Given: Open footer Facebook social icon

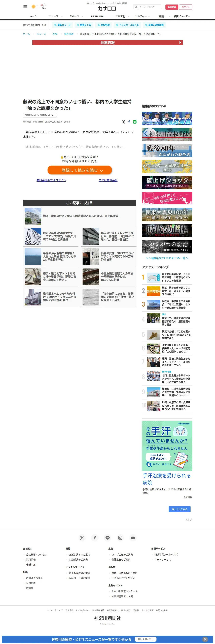Looking at the screenshot, I should click(x=95, y=538).
